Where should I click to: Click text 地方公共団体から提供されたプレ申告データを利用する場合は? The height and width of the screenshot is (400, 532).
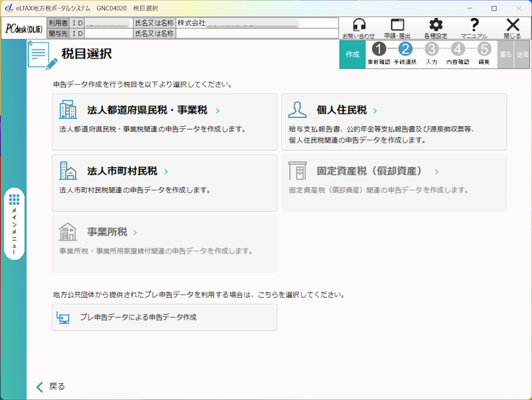click(152, 295)
